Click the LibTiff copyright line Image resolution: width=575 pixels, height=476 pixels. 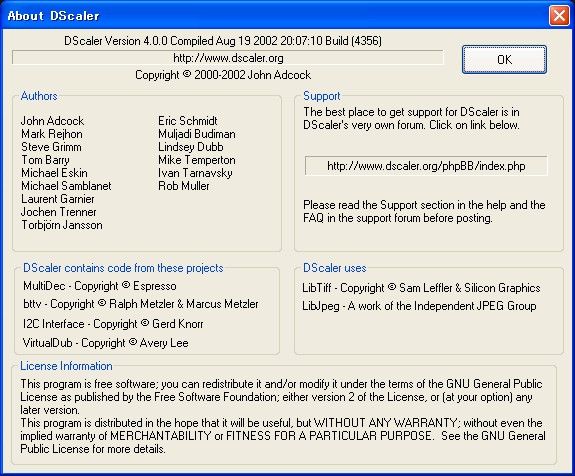[x=421, y=288]
